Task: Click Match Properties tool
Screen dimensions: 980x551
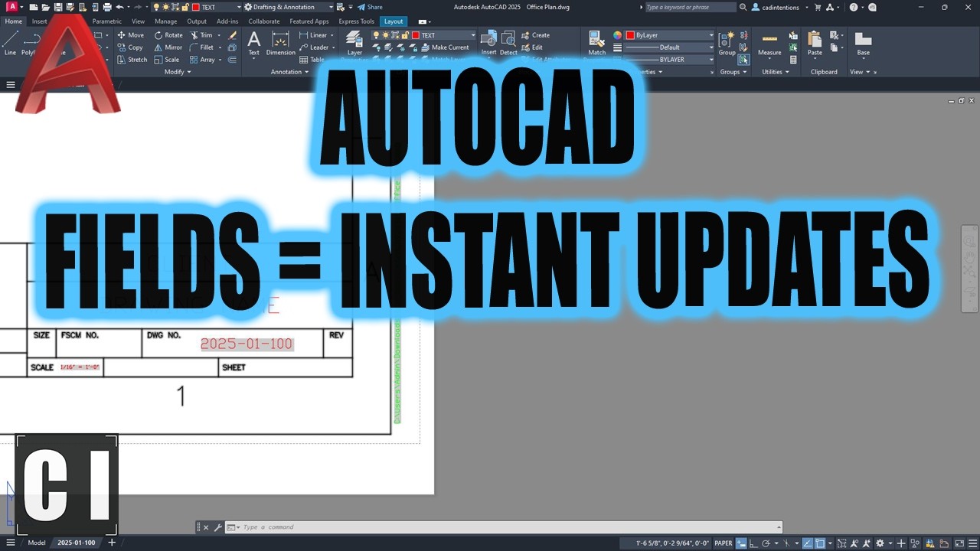Action: [597, 43]
